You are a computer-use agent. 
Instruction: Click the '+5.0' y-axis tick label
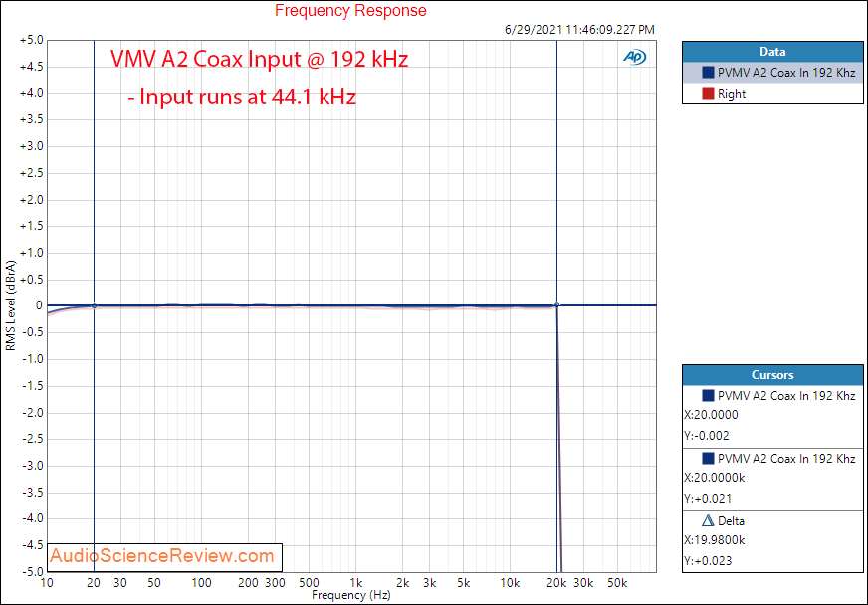click(31, 41)
